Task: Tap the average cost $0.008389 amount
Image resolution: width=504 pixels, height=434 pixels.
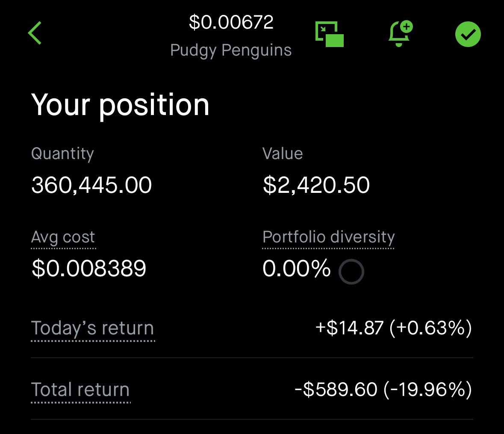Action: click(89, 269)
